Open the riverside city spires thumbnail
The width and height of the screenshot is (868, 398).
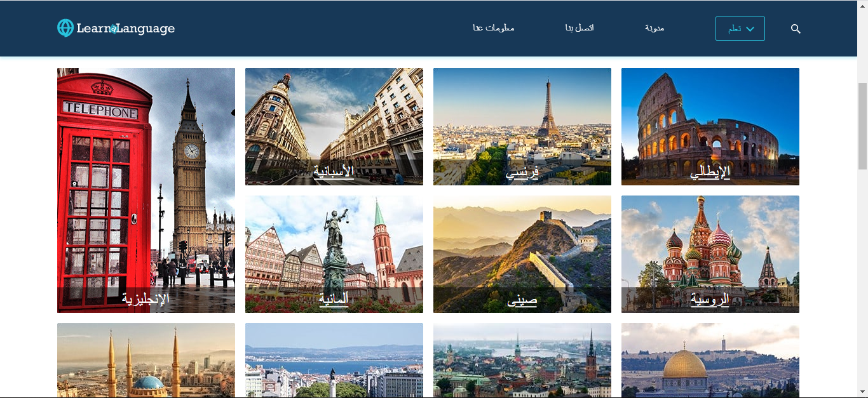click(522, 360)
